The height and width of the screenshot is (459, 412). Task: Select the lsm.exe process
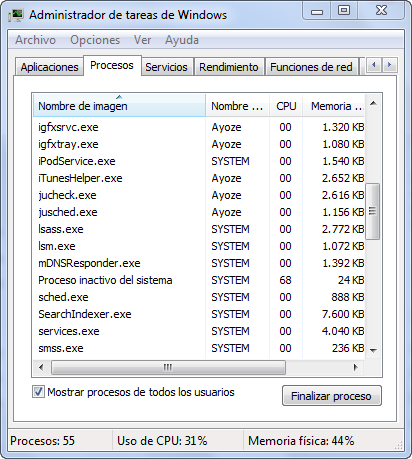pyautogui.click(x=199, y=246)
